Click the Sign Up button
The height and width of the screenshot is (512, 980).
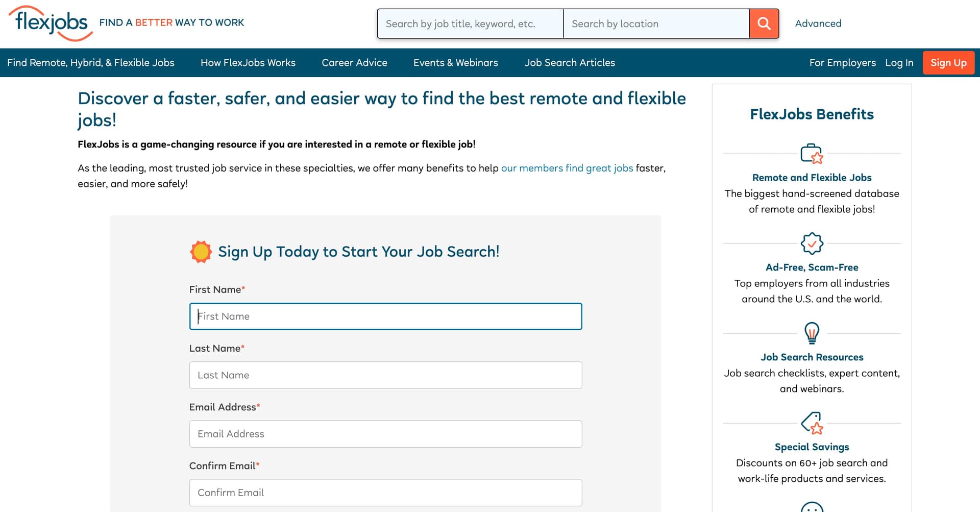tap(948, 62)
